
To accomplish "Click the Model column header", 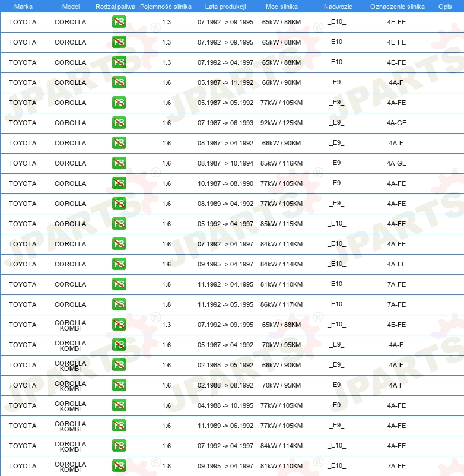I will tap(71, 7).
